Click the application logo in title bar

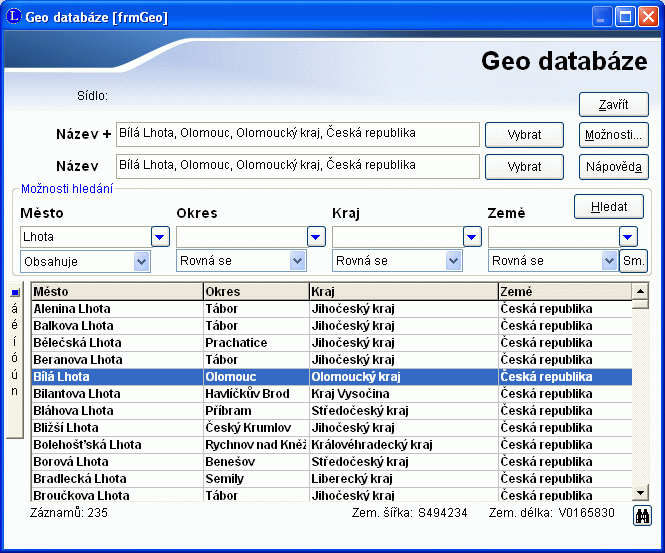tap(13, 17)
